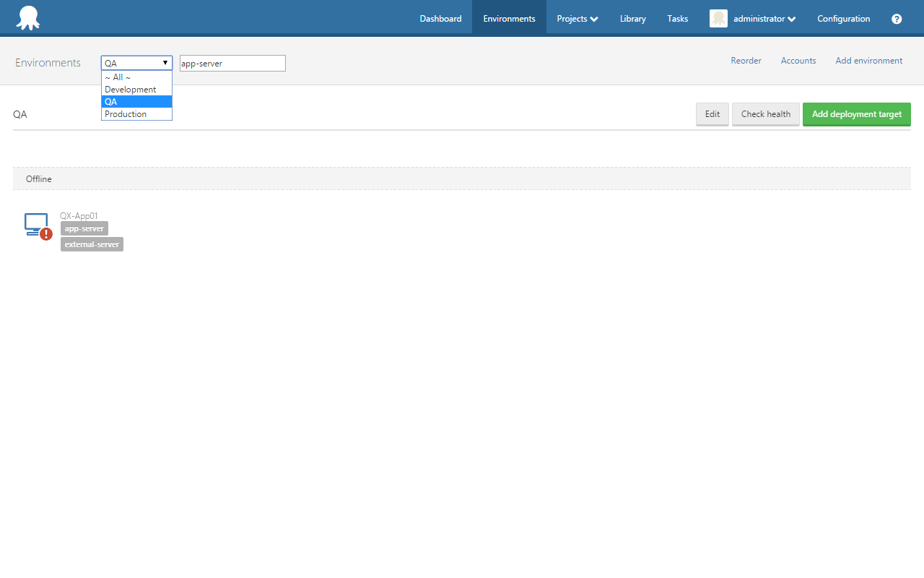The height and width of the screenshot is (578, 924).
Task: Click the Edit button for QA environment
Action: [712, 113]
